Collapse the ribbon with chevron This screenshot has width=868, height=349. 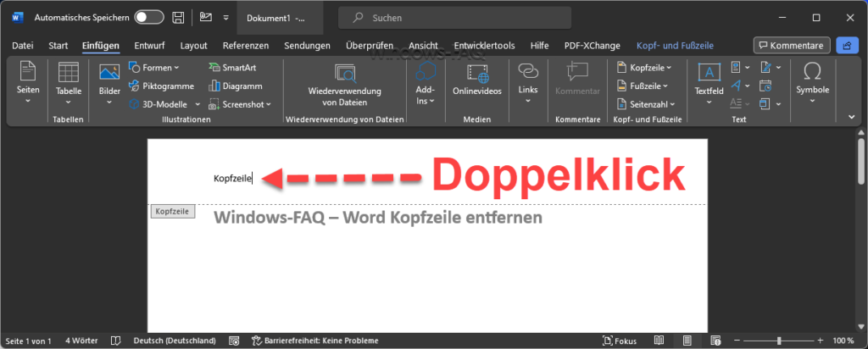pos(851,117)
